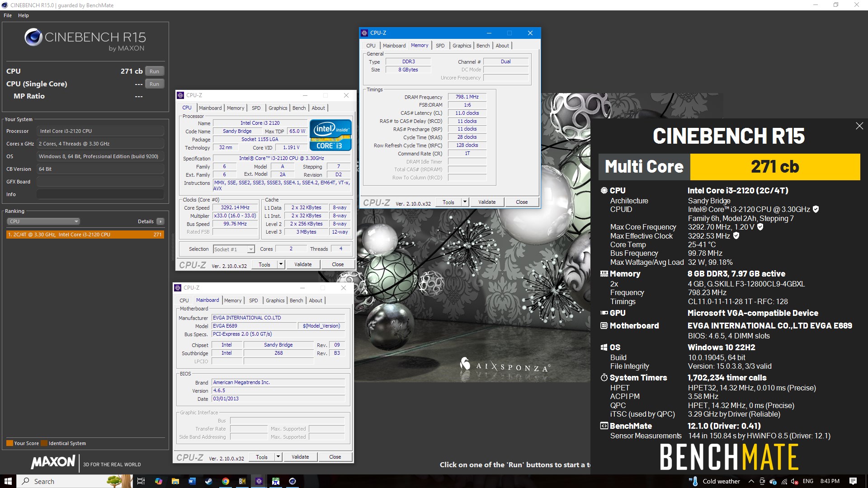Image resolution: width=868 pixels, height=488 pixels.
Task: Click the CPU verified shield next to CPUID
Action: click(816, 209)
